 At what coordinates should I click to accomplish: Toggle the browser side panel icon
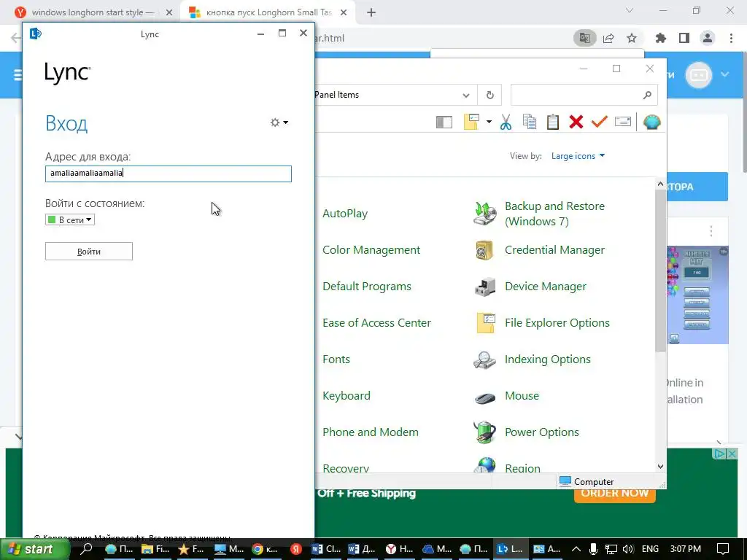click(x=684, y=38)
